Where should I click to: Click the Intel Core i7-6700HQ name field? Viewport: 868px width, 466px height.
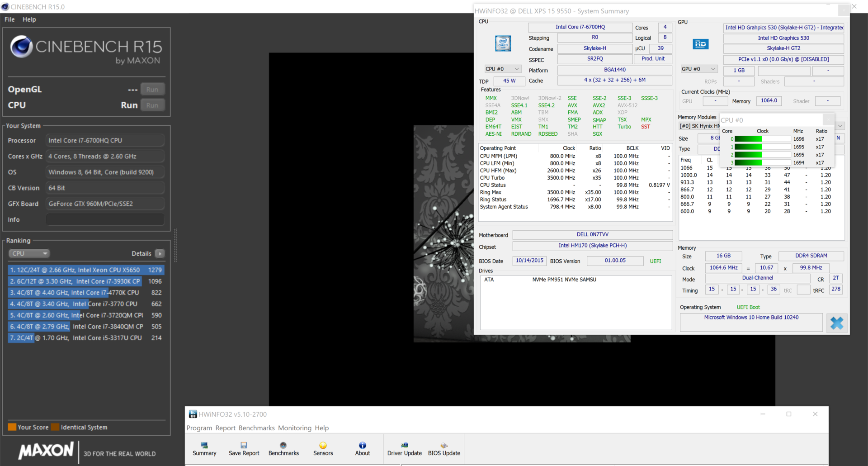580,27
